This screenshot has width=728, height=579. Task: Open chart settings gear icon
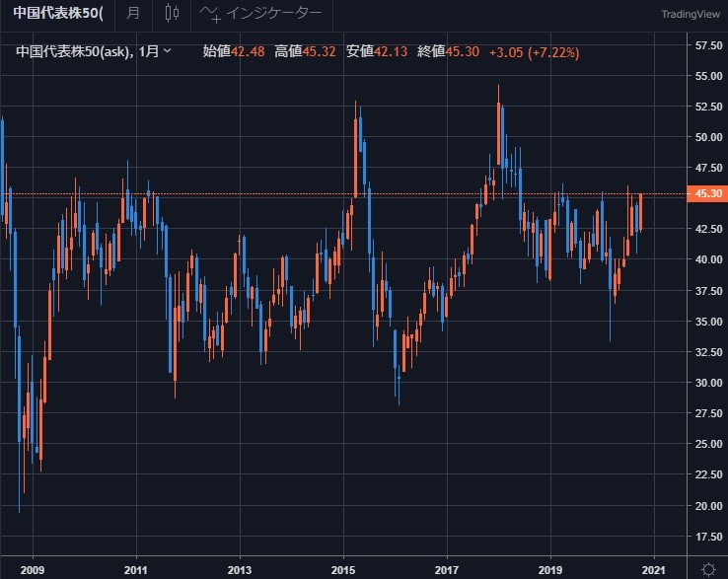(708, 569)
